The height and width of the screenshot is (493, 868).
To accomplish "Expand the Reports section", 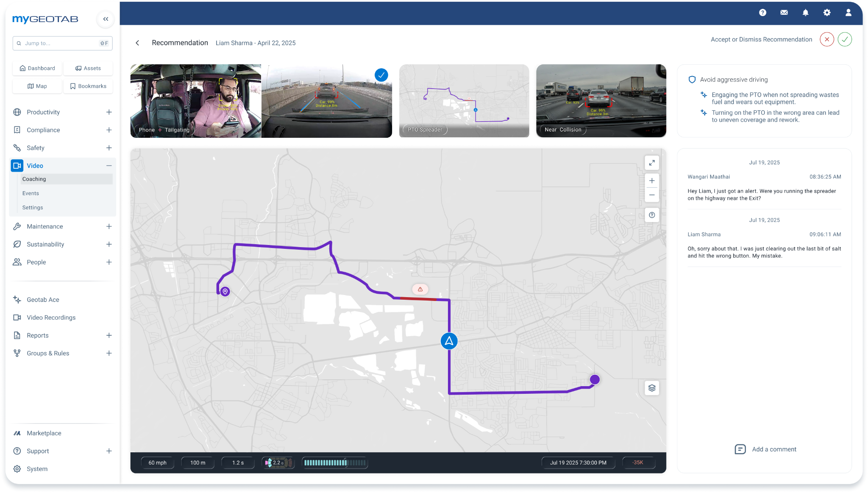I will (109, 335).
